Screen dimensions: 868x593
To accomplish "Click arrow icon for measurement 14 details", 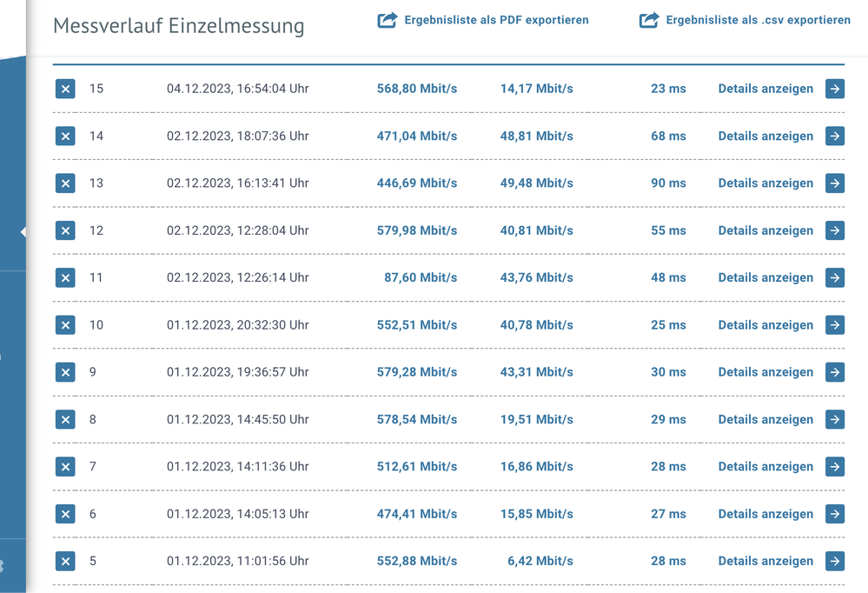I will pos(835,136).
